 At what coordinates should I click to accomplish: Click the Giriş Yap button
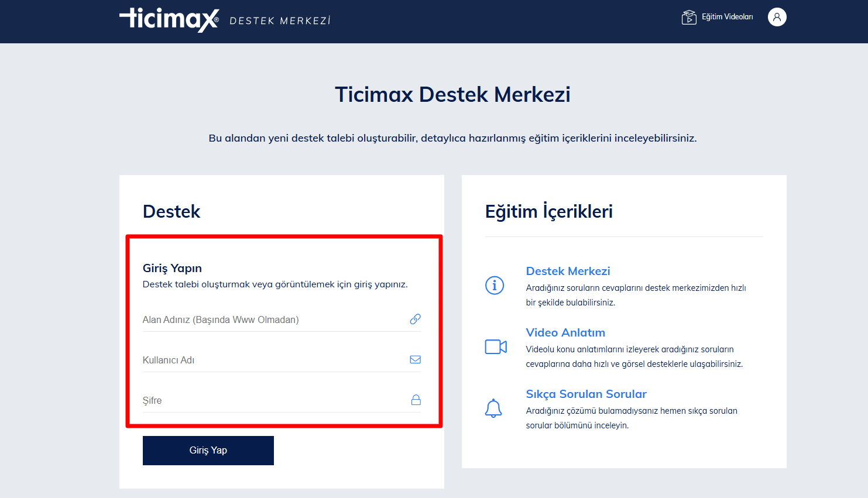[x=208, y=451]
